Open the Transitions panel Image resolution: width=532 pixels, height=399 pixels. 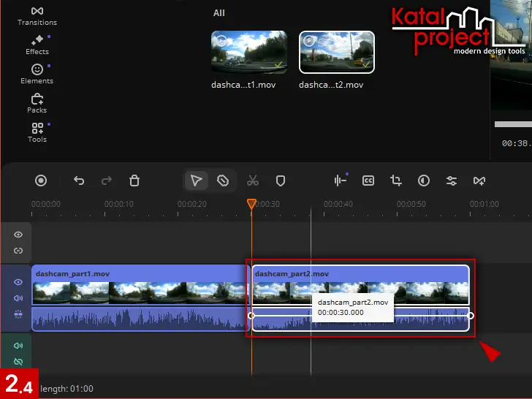(37, 15)
